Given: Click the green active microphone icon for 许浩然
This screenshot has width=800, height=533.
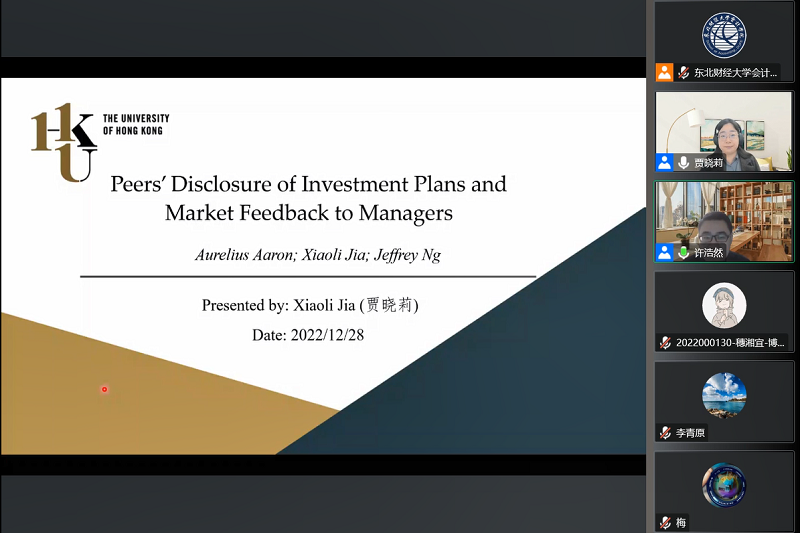Looking at the screenshot, I should pos(684,252).
